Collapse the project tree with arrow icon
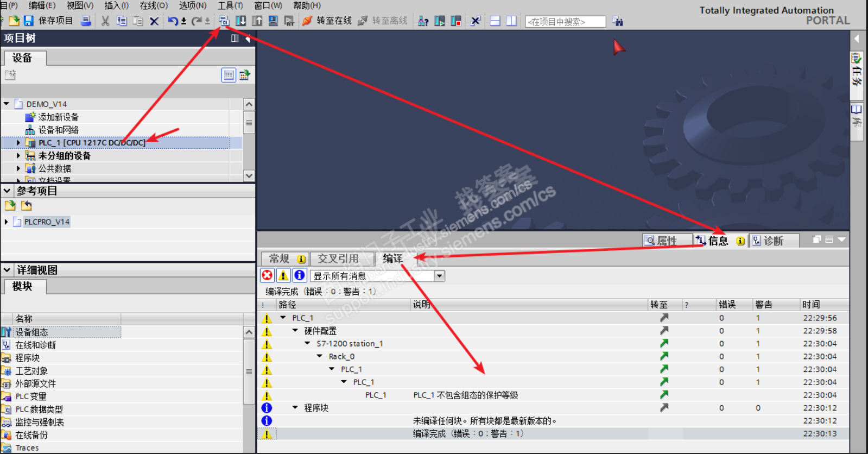Viewport: 868px width, 454px height. click(248, 38)
